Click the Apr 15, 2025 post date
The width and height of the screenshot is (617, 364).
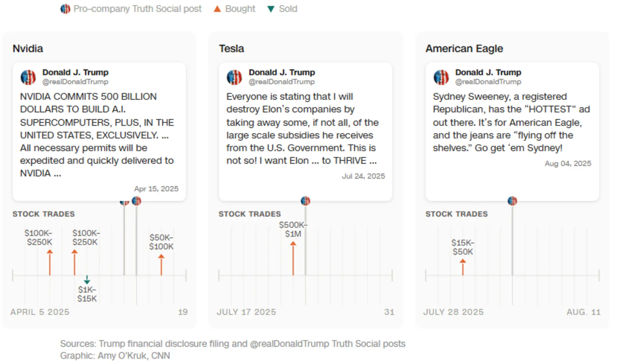click(156, 189)
